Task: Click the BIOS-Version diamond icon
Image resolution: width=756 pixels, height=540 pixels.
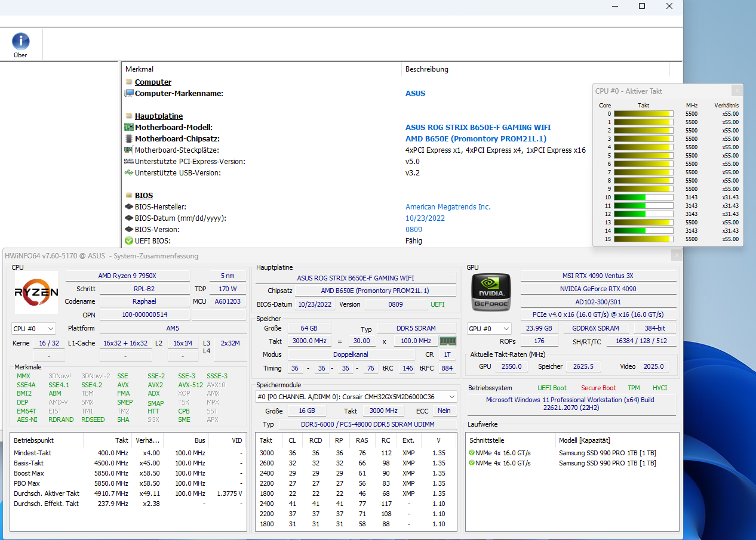Action: coord(128,230)
